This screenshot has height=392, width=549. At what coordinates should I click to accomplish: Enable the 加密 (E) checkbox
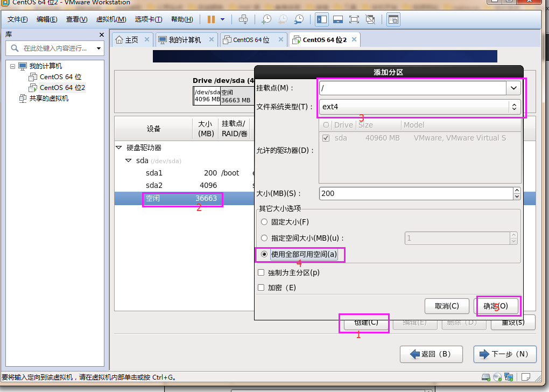(262, 288)
